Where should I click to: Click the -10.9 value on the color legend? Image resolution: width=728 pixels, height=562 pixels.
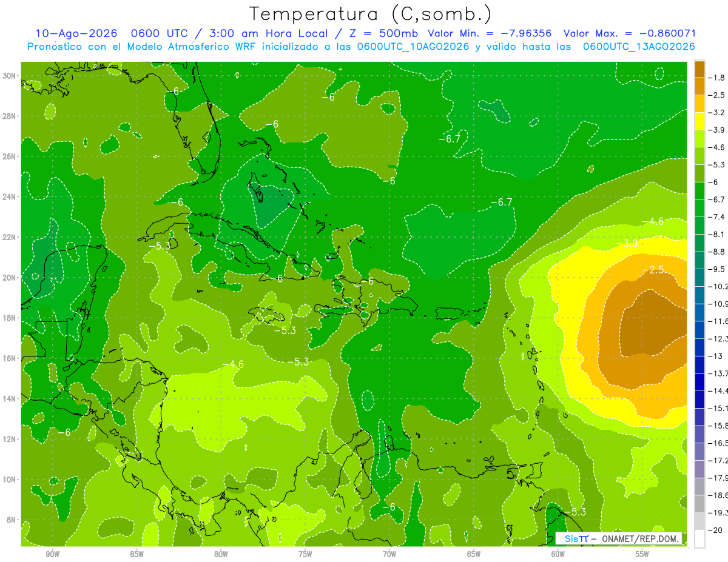pyautogui.click(x=719, y=304)
